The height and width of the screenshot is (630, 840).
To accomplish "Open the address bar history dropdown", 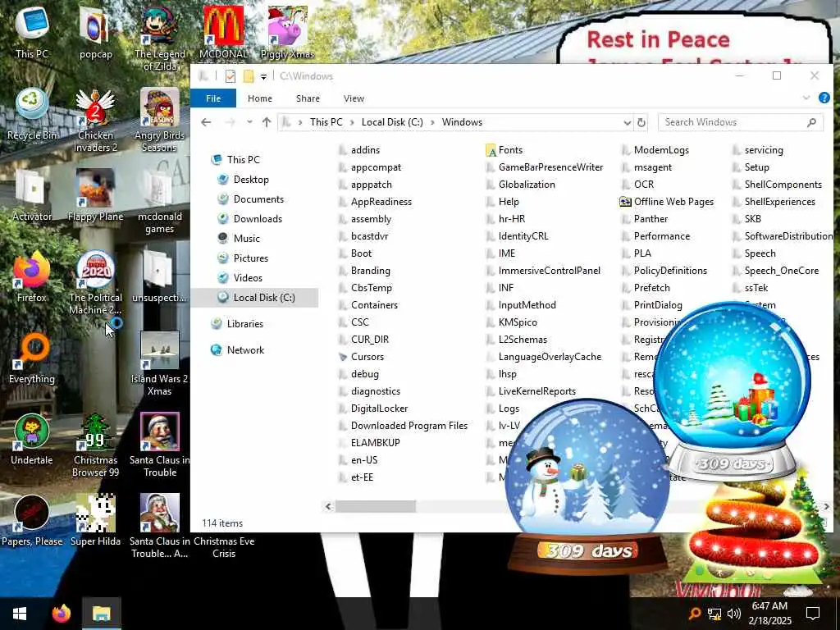I will tap(627, 123).
